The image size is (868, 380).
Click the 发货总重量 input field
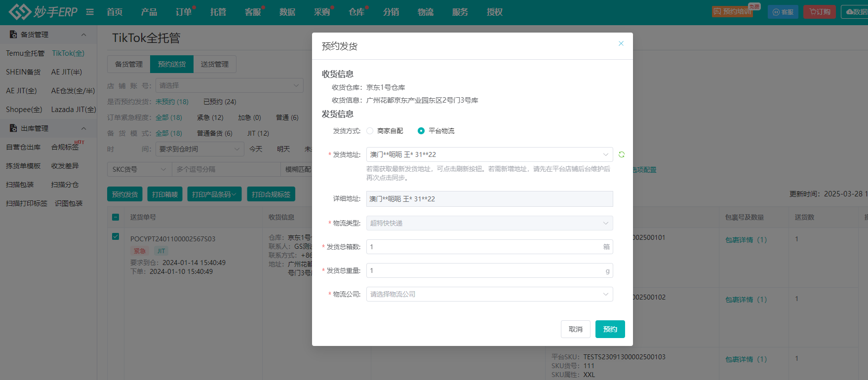pos(489,270)
